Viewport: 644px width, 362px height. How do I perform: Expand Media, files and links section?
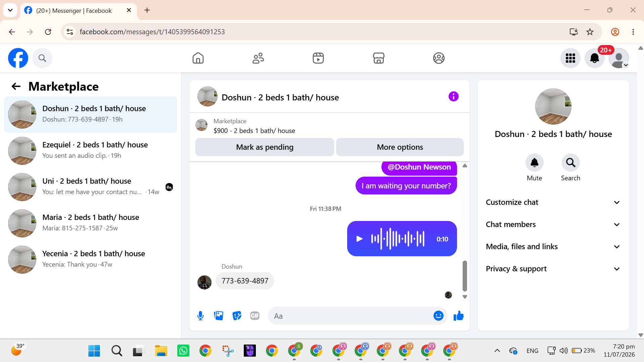coord(553,246)
